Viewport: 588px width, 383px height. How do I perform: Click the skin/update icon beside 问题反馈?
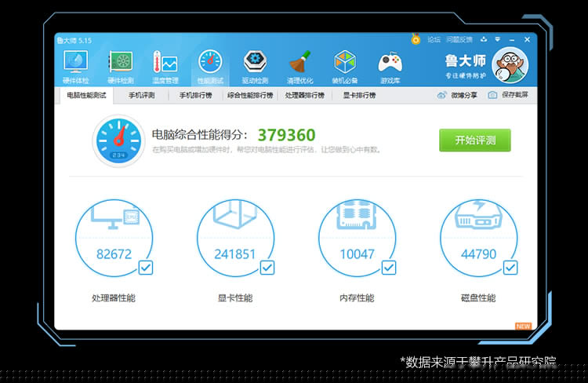coord(484,39)
